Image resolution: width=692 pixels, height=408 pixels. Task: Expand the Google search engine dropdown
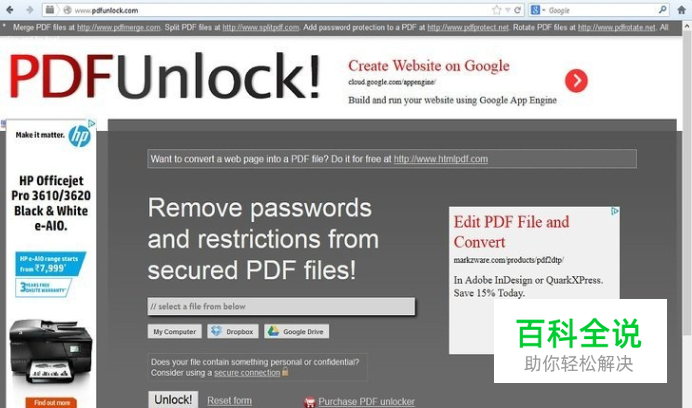click(538, 10)
